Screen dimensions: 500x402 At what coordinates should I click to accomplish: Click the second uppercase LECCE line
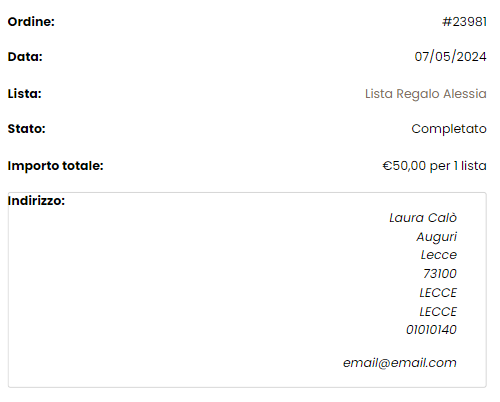[x=438, y=312]
